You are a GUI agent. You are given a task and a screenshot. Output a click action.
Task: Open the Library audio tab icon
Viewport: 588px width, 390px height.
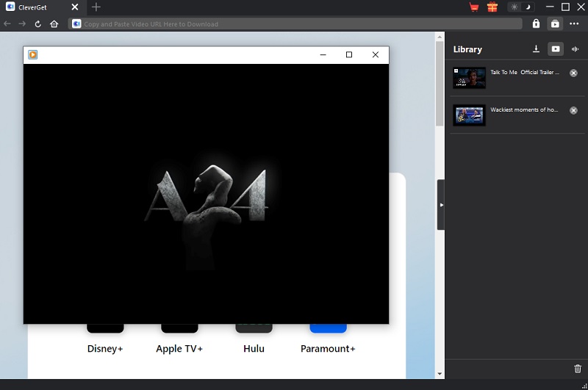coord(575,48)
